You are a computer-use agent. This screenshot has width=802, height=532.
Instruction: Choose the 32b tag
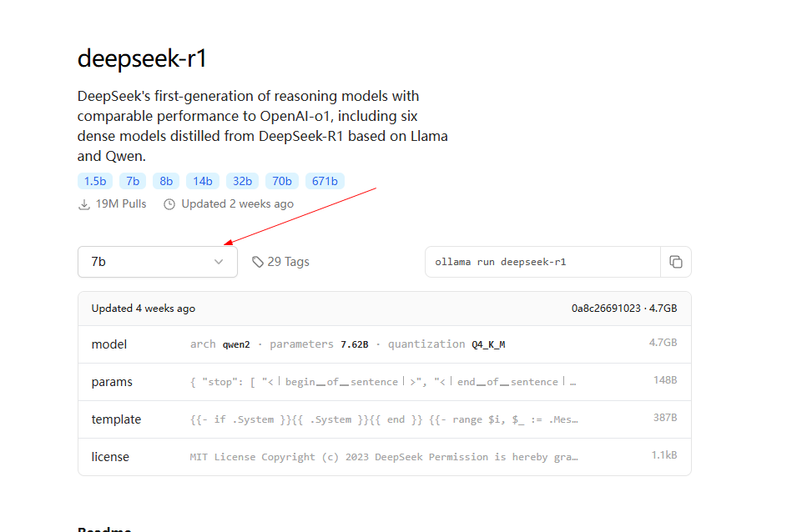tap(243, 181)
